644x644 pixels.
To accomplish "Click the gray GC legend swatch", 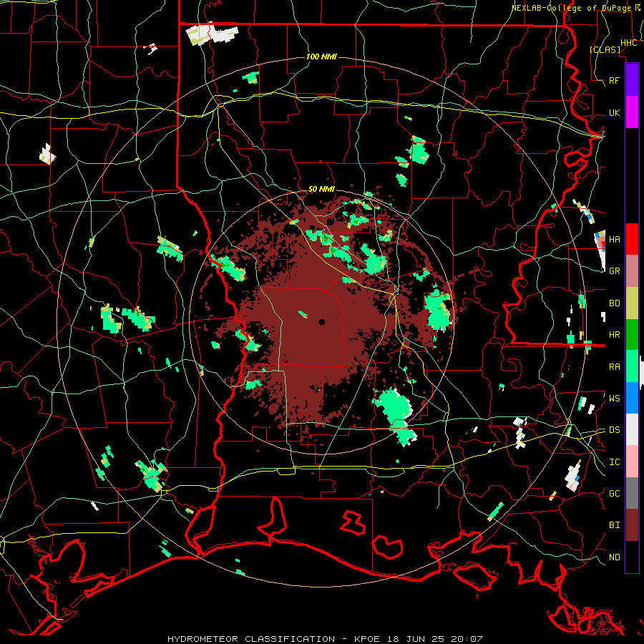I will (x=632, y=493).
